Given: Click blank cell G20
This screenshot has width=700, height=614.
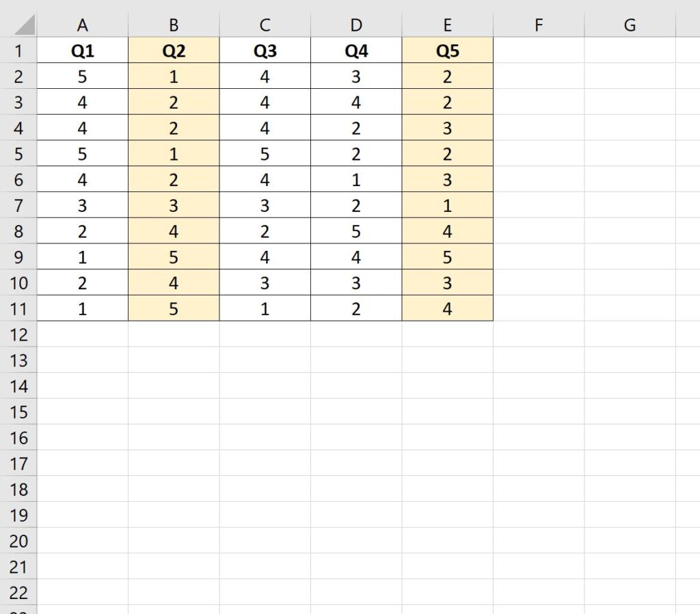Looking at the screenshot, I should (x=629, y=541).
